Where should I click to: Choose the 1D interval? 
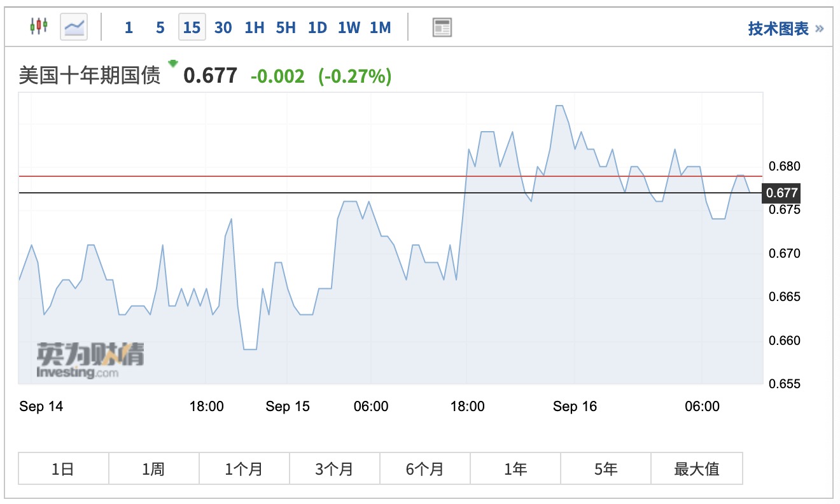point(317,27)
